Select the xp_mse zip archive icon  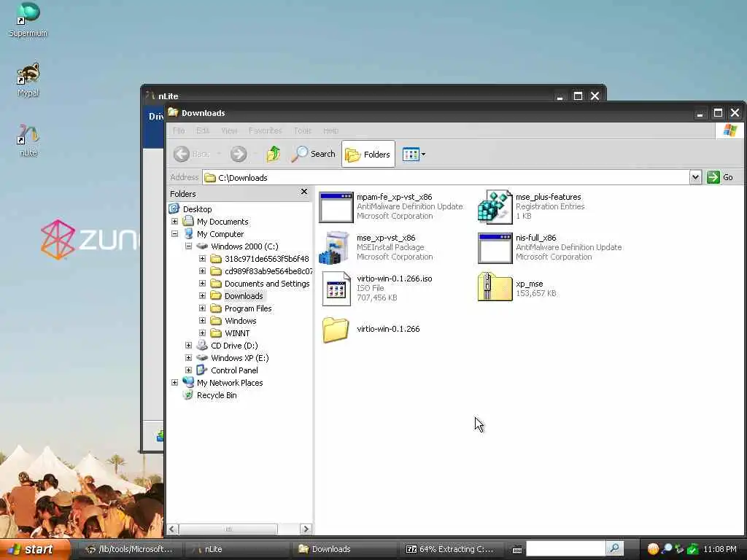(495, 287)
